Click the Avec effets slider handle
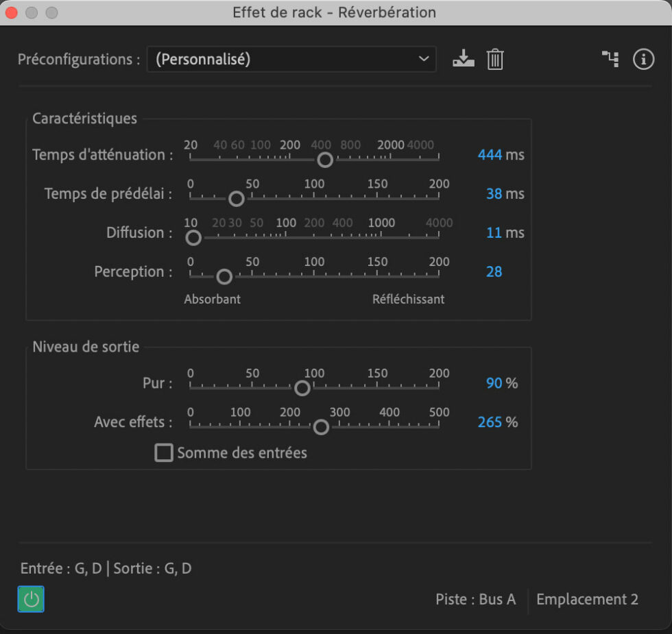 pyautogui.click(x=321, y=427)
